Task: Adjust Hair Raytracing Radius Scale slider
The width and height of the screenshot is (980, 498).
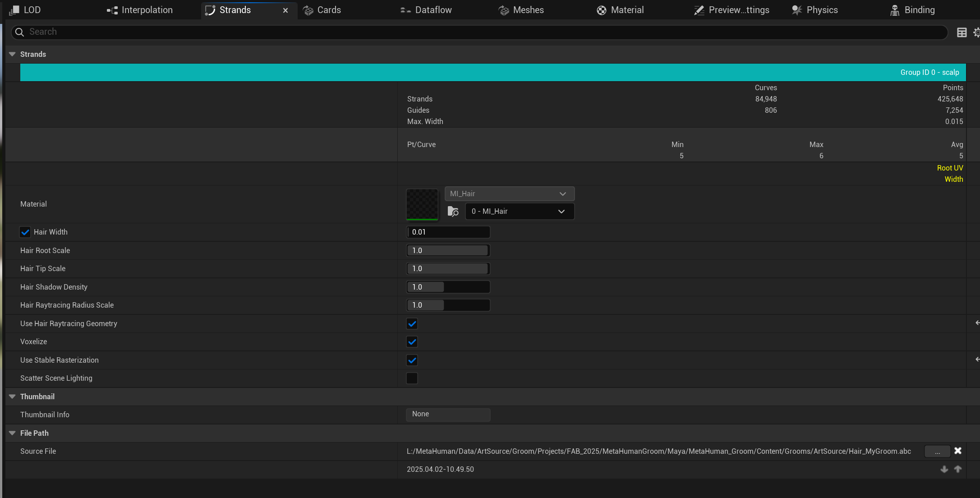Action: (448, 305)
